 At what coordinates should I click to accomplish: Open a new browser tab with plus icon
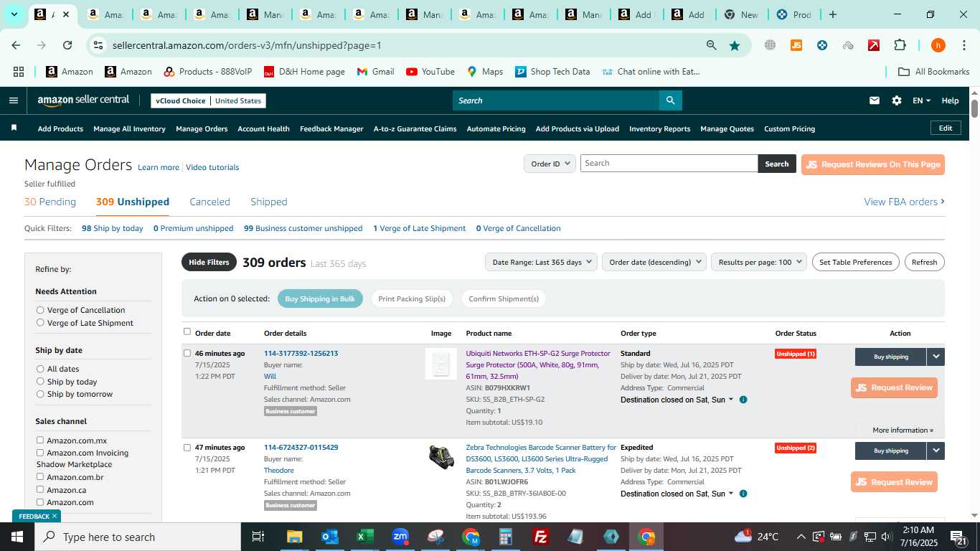(x=833, y=14)
